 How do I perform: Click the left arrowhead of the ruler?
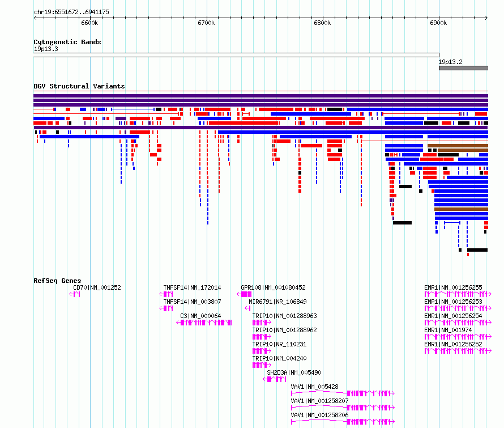point(35,18)
